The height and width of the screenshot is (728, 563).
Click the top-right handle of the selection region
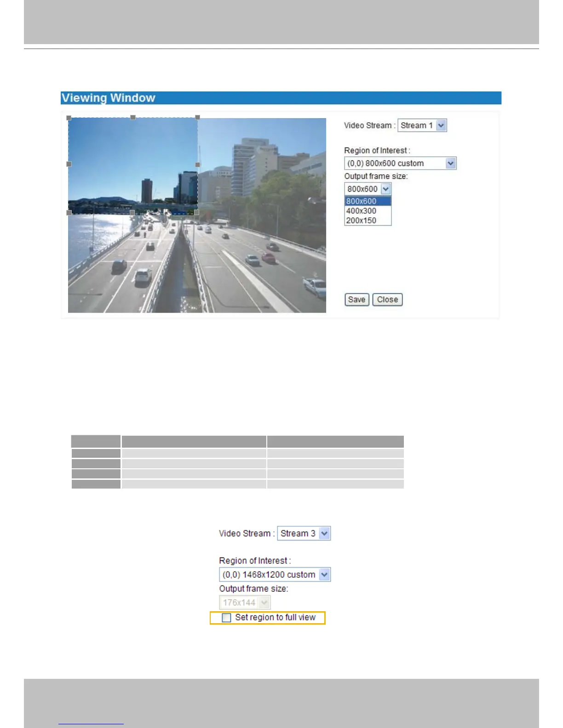[197, 118]
